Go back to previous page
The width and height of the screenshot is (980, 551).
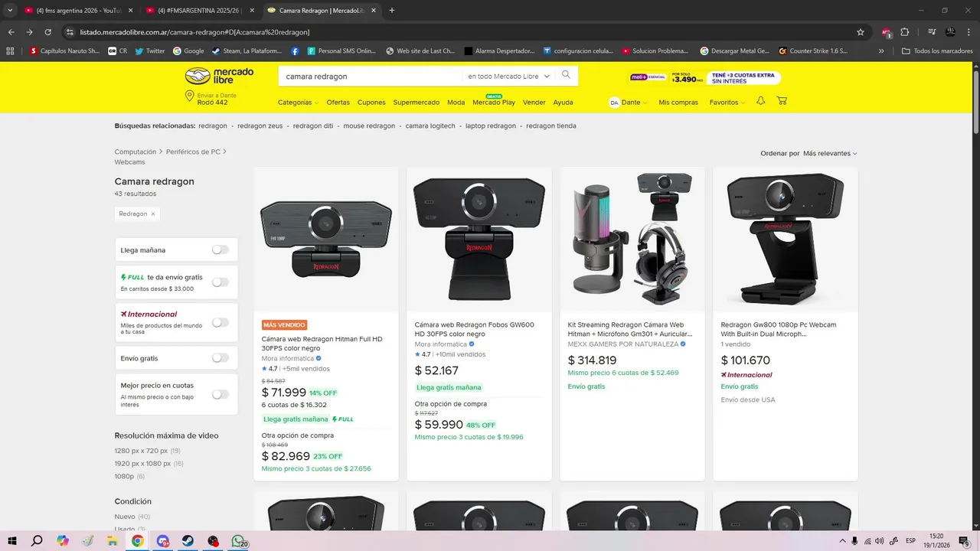pyautogui.click(x=11, y=32)
